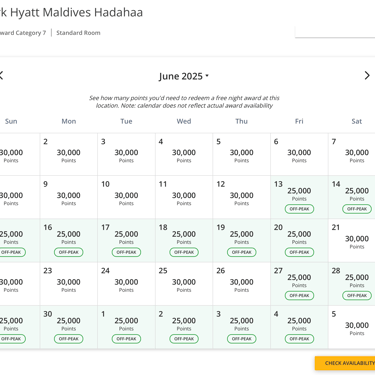Pick June 7 Saturday cell

click(352, 154)
